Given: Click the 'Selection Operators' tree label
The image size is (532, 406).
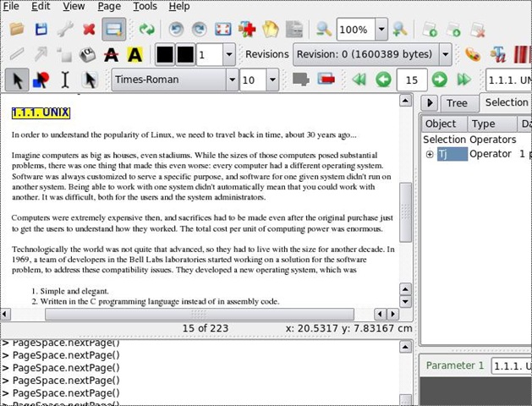Looking at the screenshot, I should [469, 140].
